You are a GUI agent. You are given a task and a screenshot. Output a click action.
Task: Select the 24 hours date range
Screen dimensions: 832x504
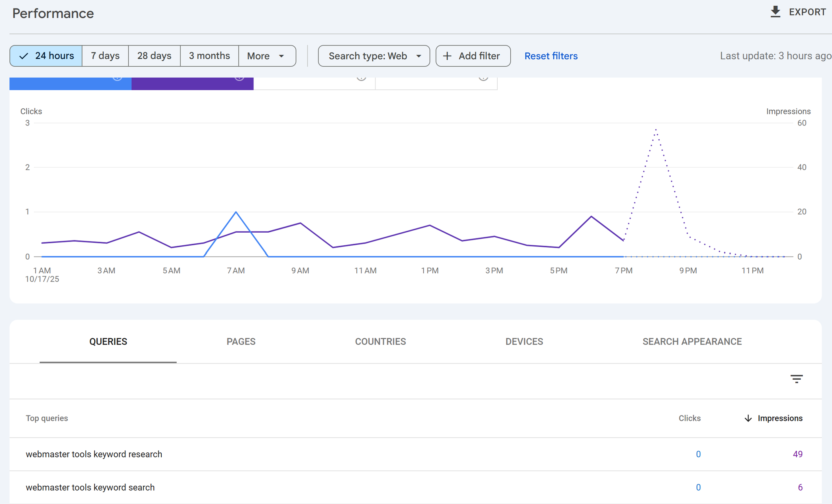(x=46, y=56)
